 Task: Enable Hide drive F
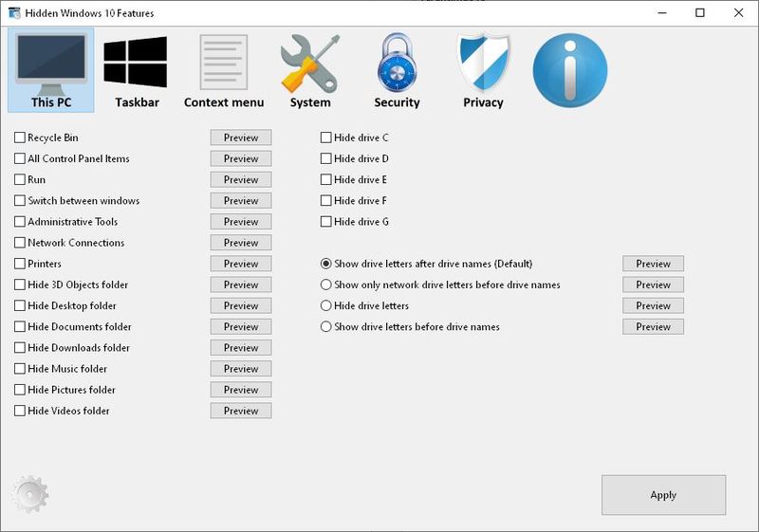[325, 201]
